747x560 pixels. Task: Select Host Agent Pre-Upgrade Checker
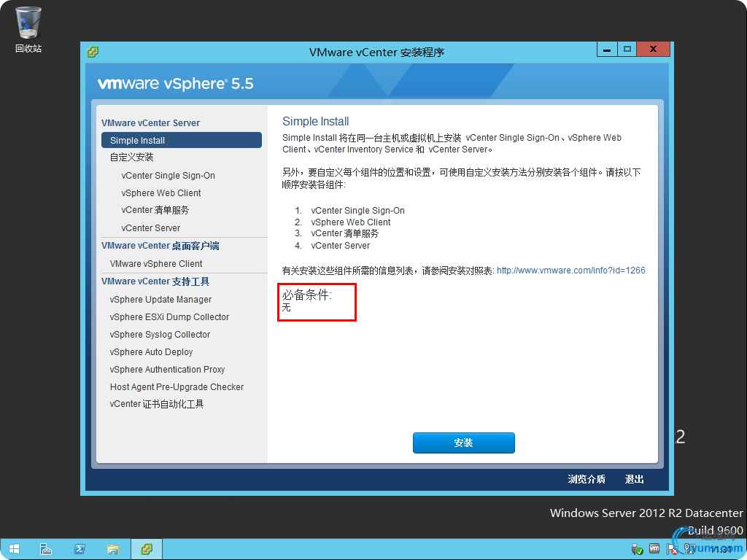click(x=177, y=387)
